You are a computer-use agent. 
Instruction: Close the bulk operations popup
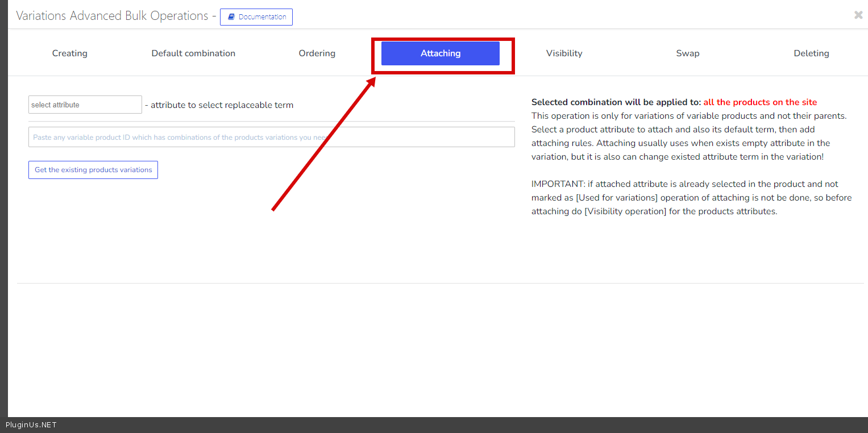tap(858, 15)
